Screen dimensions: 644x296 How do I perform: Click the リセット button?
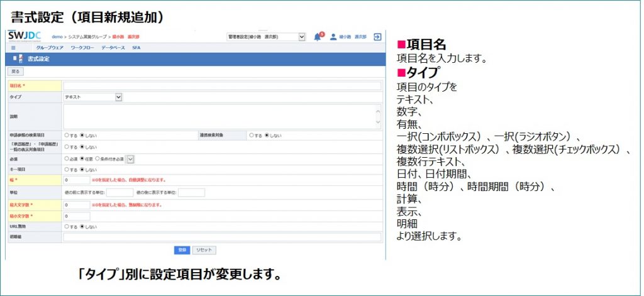(204, 249)
